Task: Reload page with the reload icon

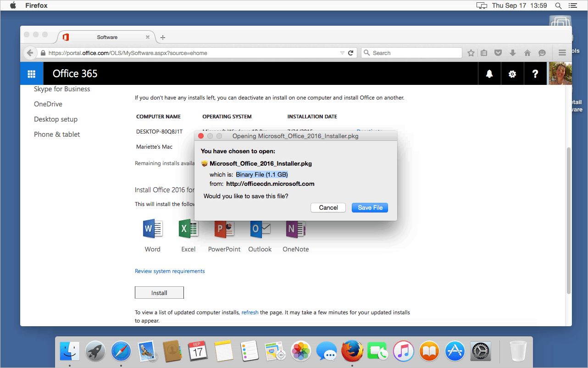Action: [351, 53]
